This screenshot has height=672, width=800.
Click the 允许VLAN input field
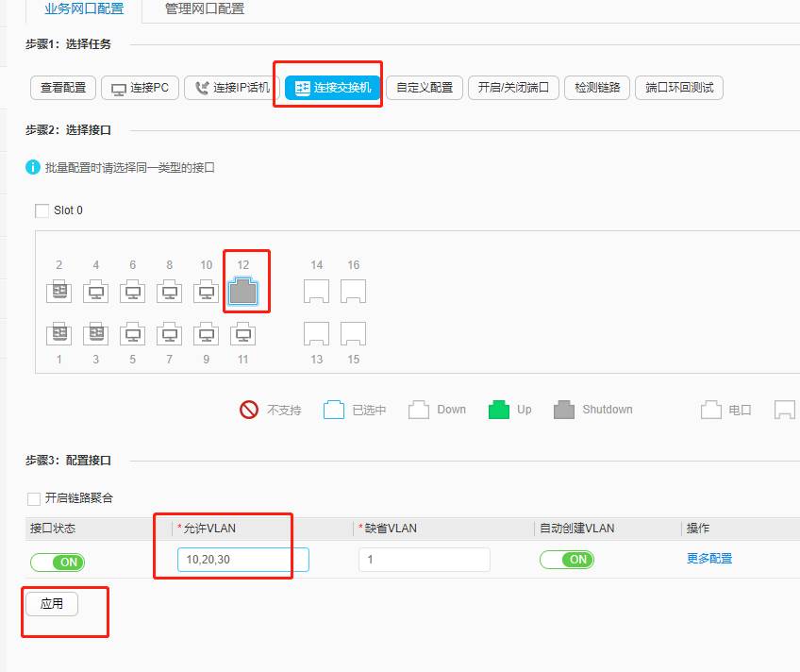point(243,560)
